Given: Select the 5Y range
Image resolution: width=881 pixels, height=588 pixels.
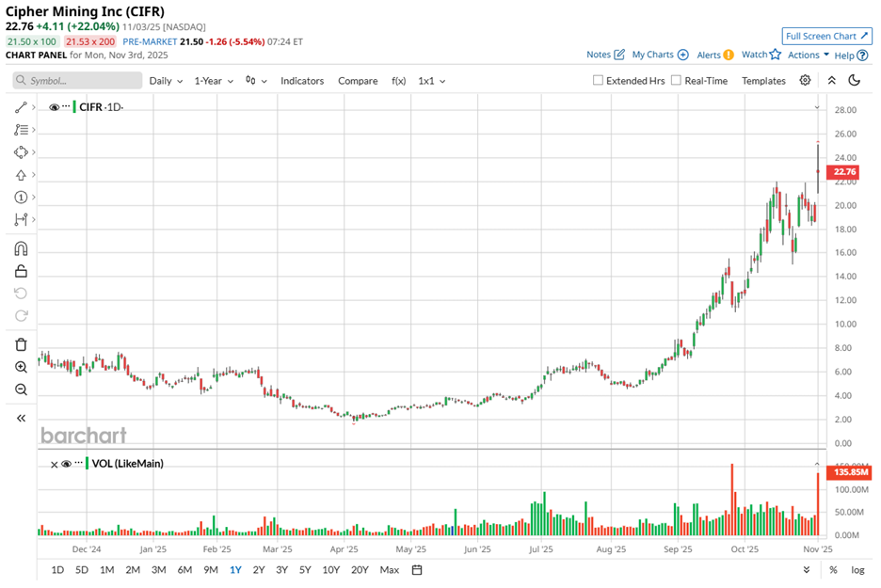Looking at the screenshot, I should 305,570.
